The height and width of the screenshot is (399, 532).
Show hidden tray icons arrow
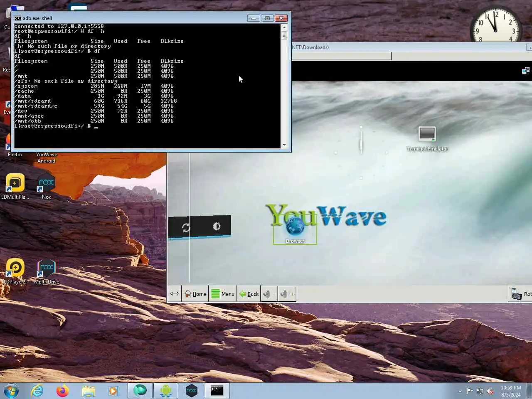click(x=460, y=391)
